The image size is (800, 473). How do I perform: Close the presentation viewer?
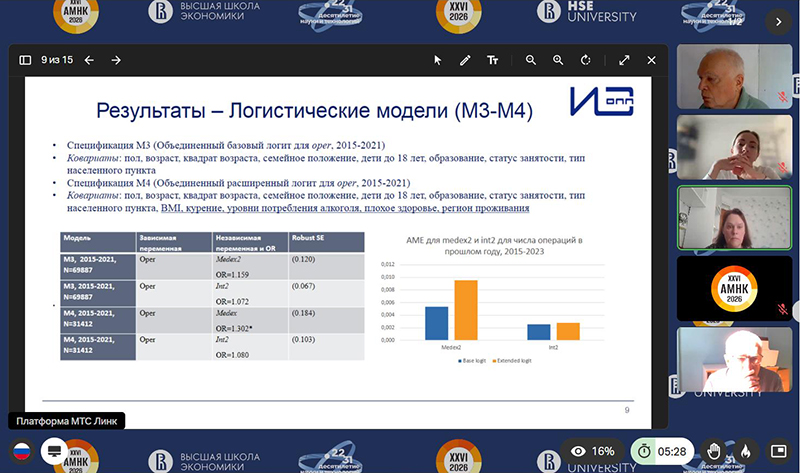click(651, 60)
